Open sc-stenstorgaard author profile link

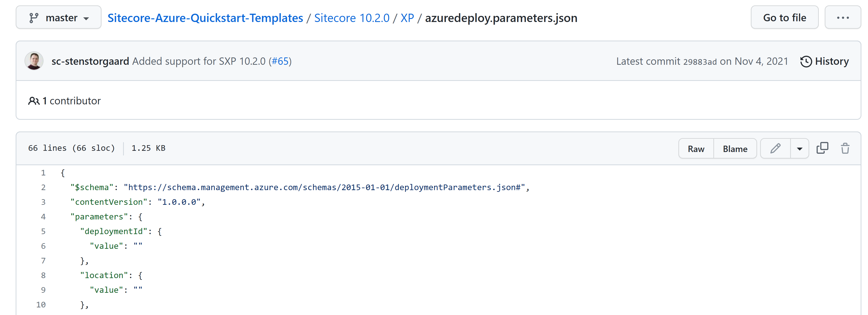point(90,61)
